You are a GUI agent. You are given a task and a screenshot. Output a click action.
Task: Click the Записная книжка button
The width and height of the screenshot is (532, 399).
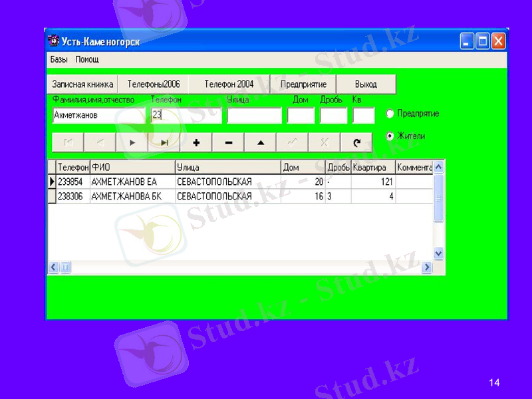(x=82, y=84)
